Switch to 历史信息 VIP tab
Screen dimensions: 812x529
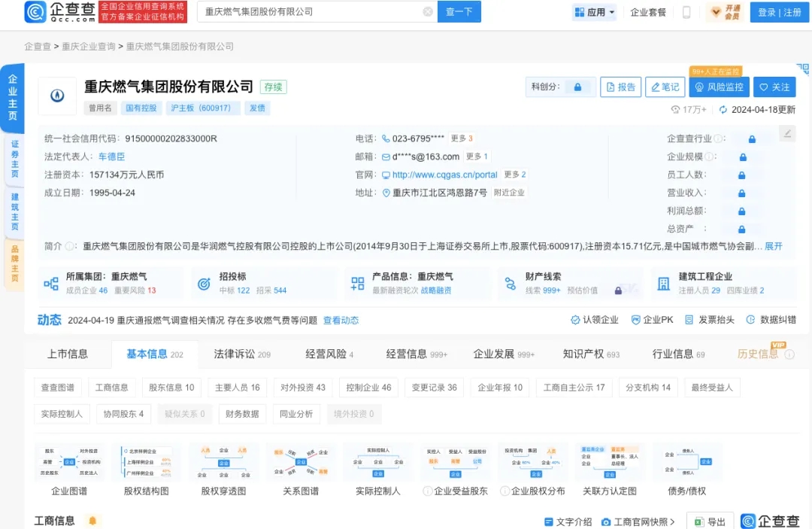point(765,354)
